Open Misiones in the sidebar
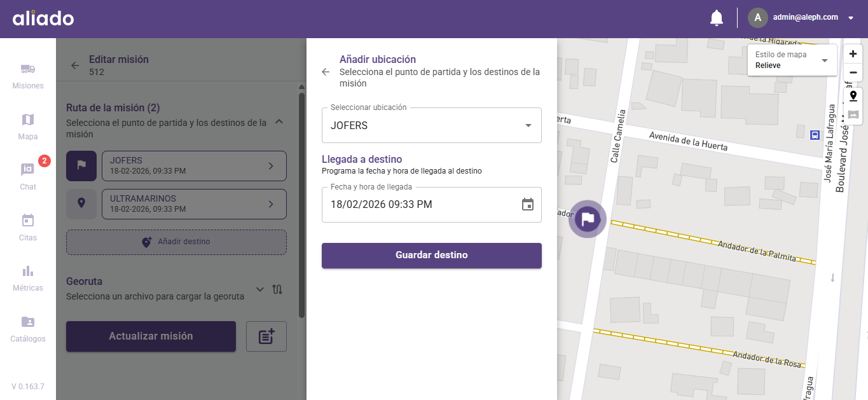868x400 pixels. tap(28, 76)
